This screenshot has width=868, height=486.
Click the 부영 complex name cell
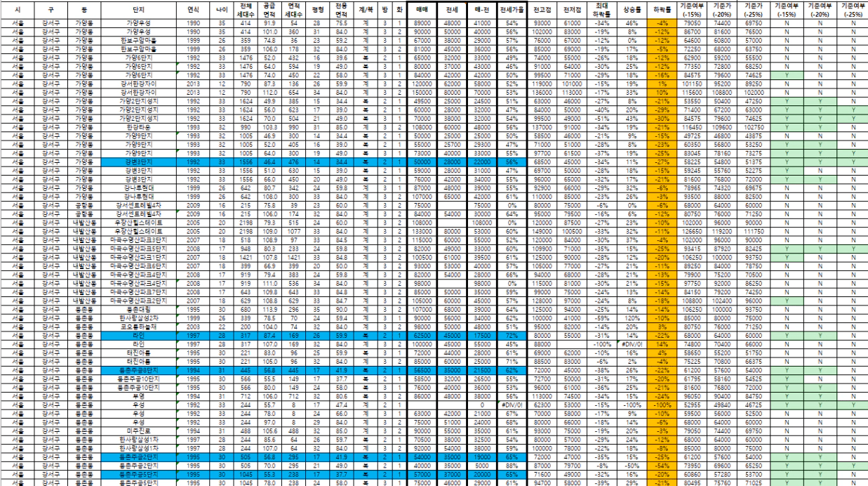click(139, 398)
